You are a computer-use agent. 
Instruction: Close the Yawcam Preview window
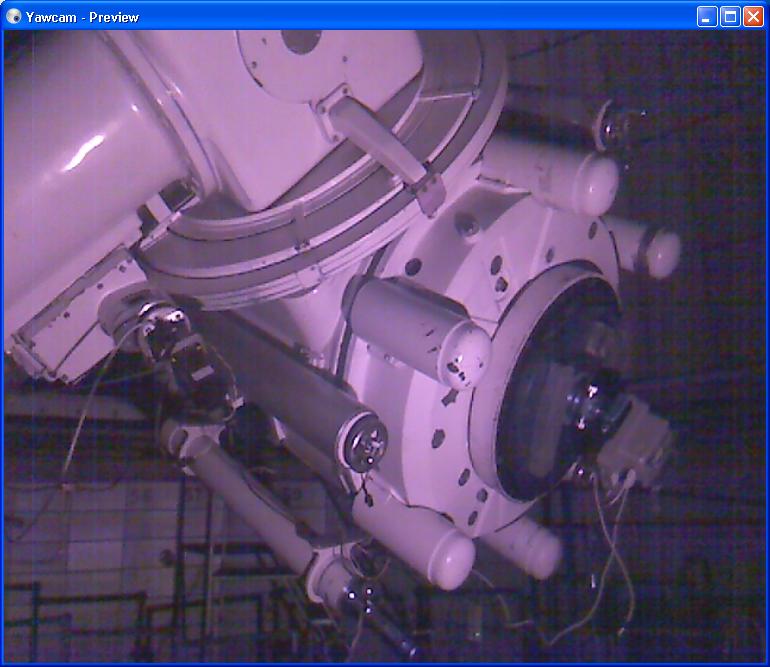(x=753, y=17)
